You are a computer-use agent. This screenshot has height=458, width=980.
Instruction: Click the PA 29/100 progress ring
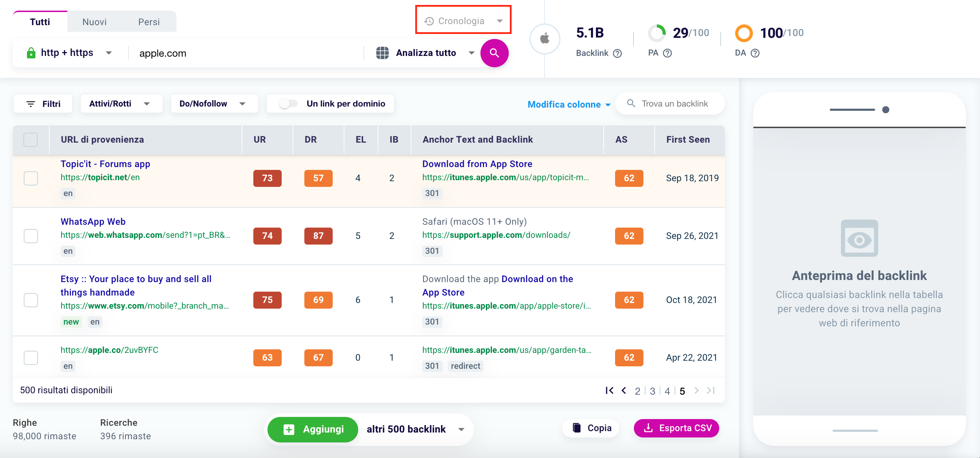tap(657, 33)
